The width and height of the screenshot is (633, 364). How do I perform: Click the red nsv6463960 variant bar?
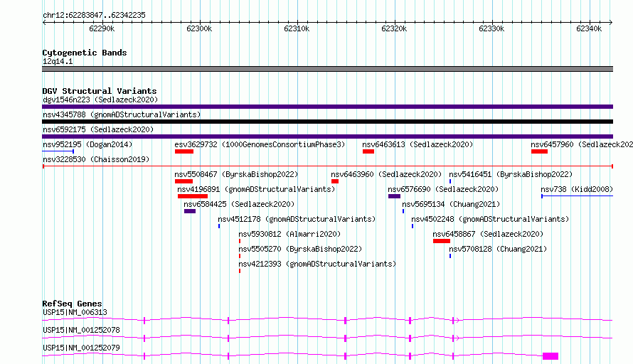click(x=335, y=181)
